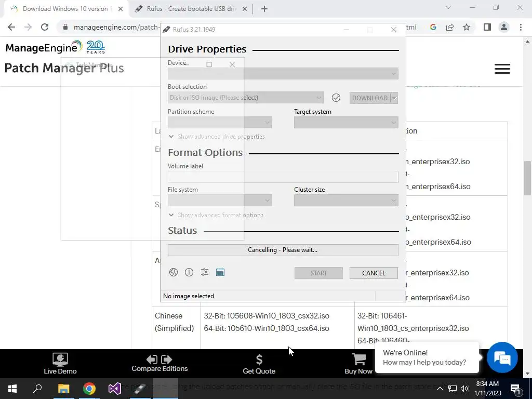Open the Device dropdown in Rufus
532x399 pixels.
(283, 74)
